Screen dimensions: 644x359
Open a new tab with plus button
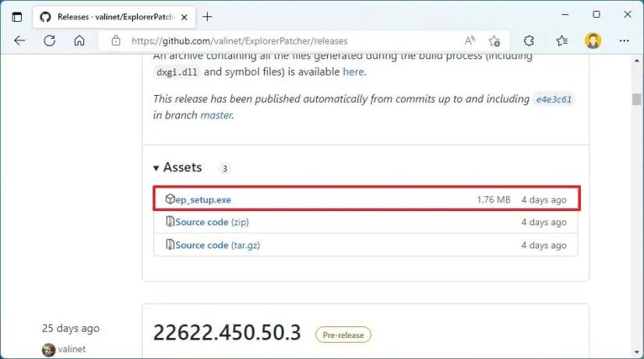[x=207, y=17]
